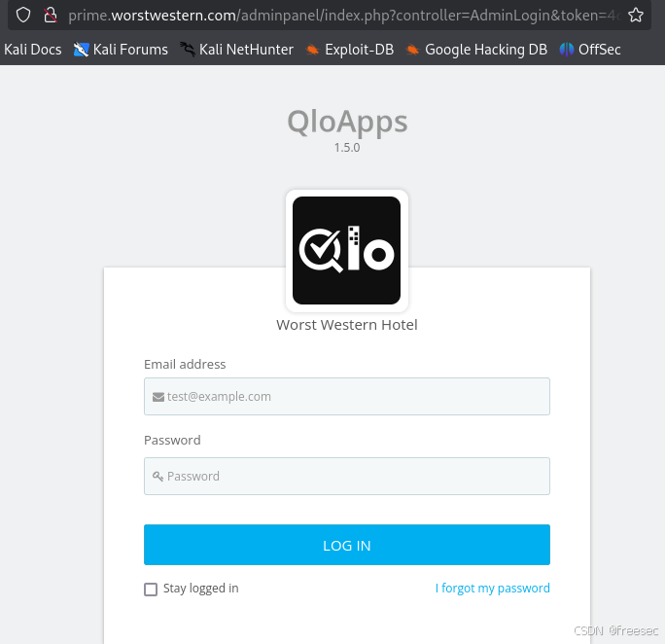This screenshot has width=665, height=644.
Task: Click the envelope icon in email field
Action: tap(158, 397)
